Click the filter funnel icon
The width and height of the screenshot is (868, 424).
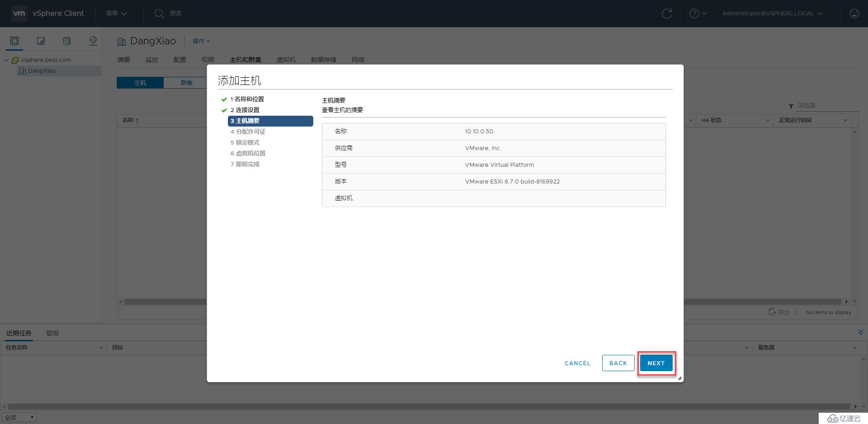[791, 106]
